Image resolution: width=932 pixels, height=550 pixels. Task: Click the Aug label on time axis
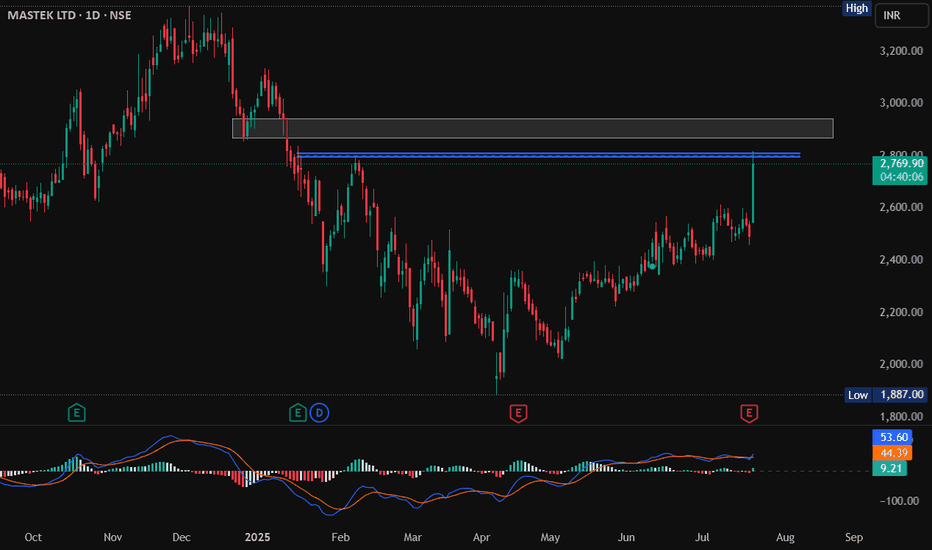click(x=785, y=538)
